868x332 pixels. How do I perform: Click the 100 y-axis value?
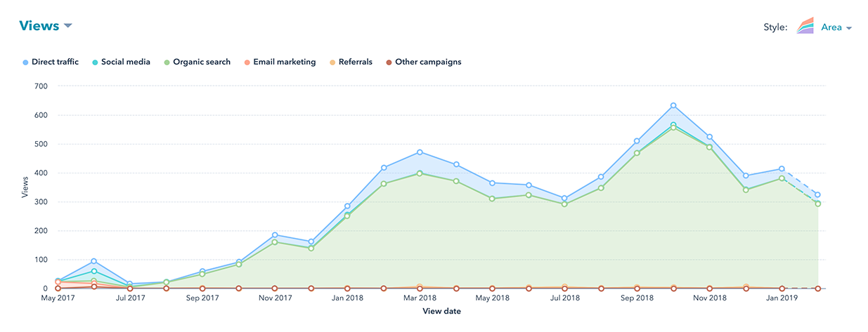point(41,260)
